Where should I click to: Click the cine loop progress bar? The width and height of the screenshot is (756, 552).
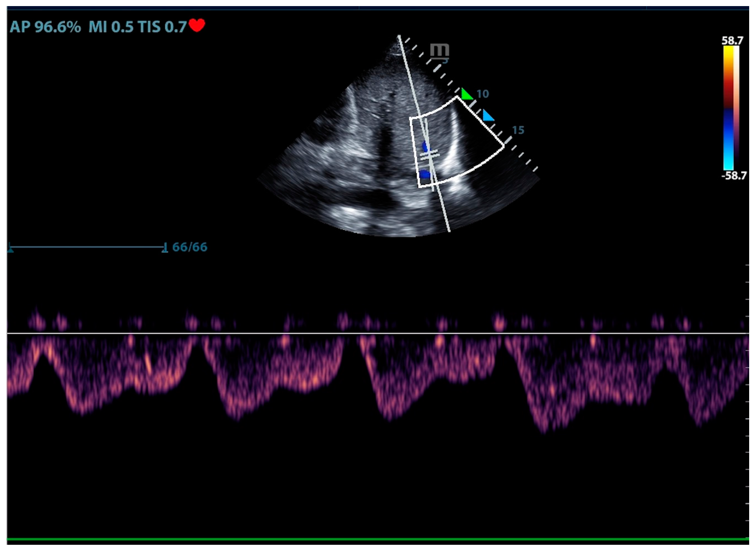(x=87, y=247)
